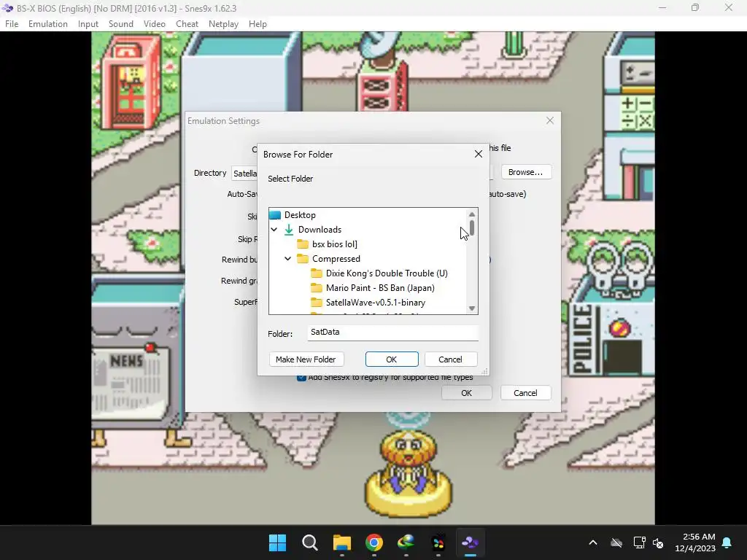This screenshot has height=560, width=747.
Task: Click the Downloads arrow icon
Action: (289, 230)
